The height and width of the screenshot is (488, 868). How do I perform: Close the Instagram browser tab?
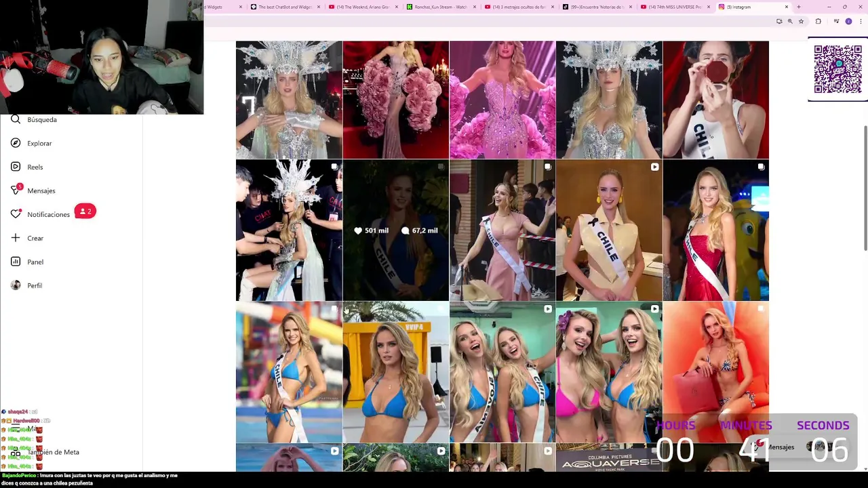(x=787, y=7)
